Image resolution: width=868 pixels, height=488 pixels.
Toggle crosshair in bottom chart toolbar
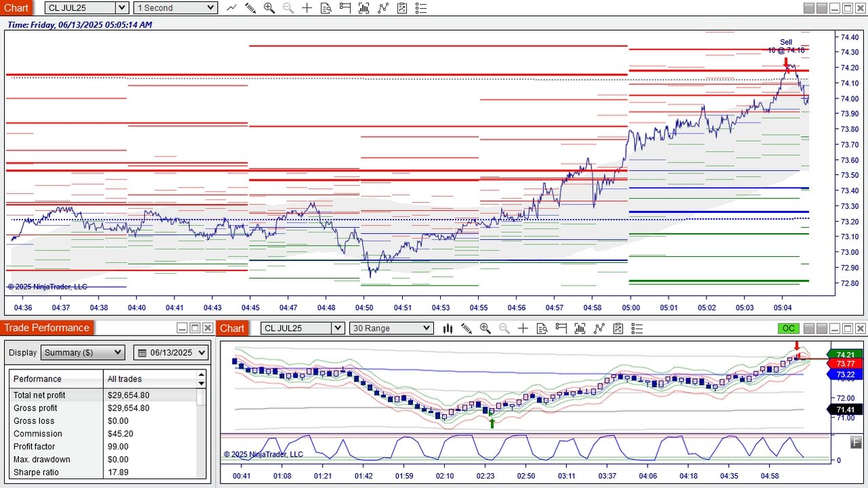523,328
